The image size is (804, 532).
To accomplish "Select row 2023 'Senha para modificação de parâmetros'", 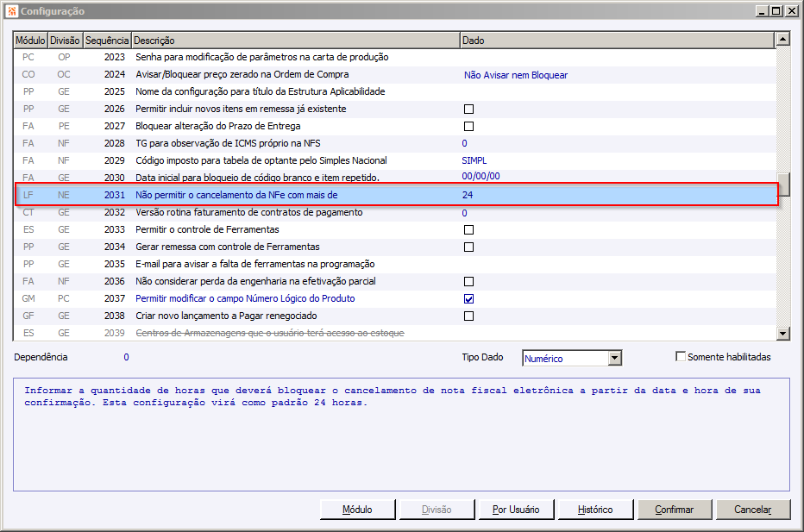I will [395, 58].
